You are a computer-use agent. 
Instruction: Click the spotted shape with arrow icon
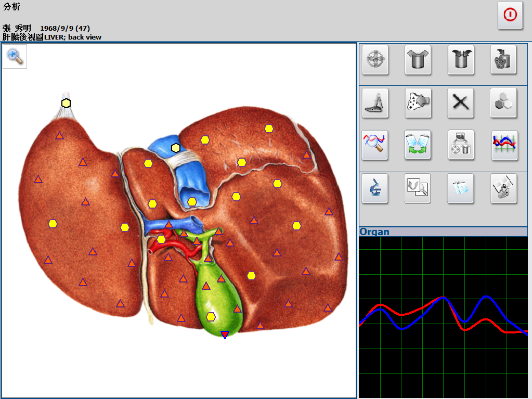point(418,102)
